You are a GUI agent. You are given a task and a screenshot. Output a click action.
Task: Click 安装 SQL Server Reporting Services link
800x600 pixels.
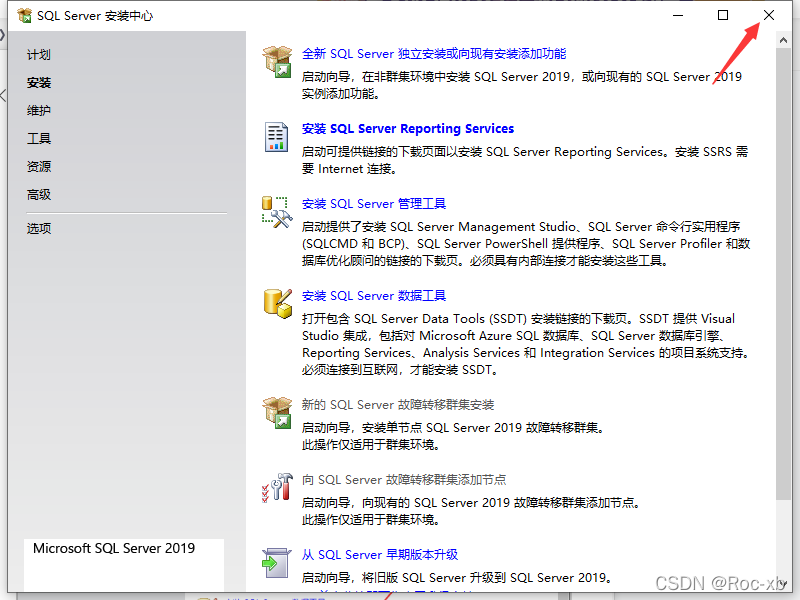coord(408,129)
